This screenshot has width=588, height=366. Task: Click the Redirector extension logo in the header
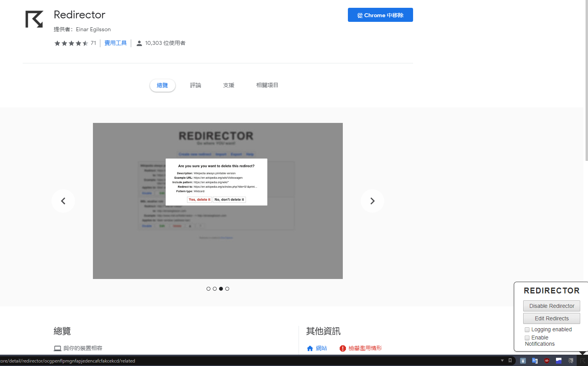click(34, 19)
